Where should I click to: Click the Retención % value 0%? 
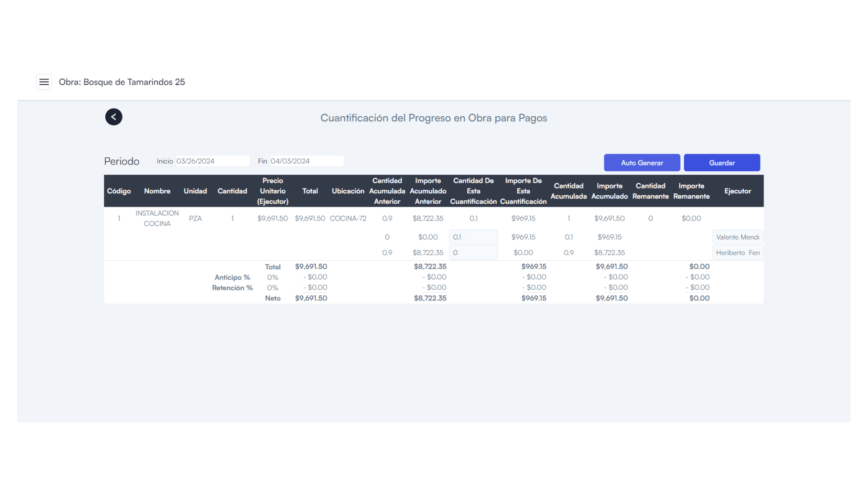273,288
